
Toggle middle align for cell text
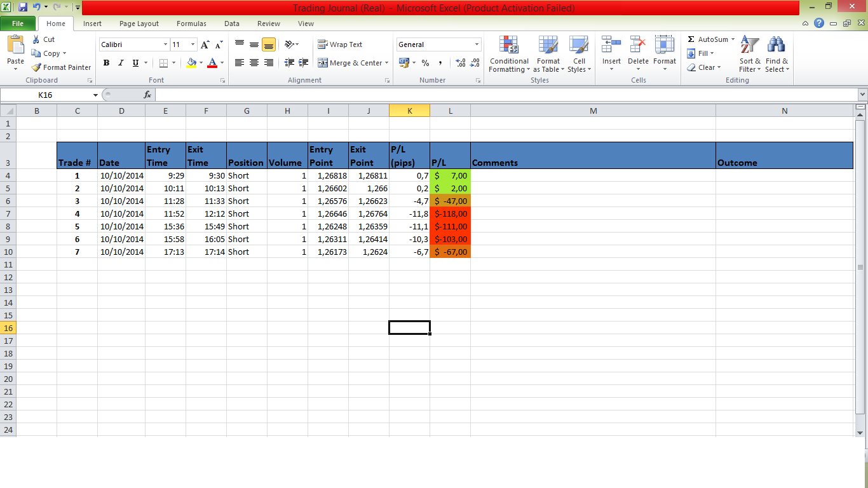click(x=254, y=44)
